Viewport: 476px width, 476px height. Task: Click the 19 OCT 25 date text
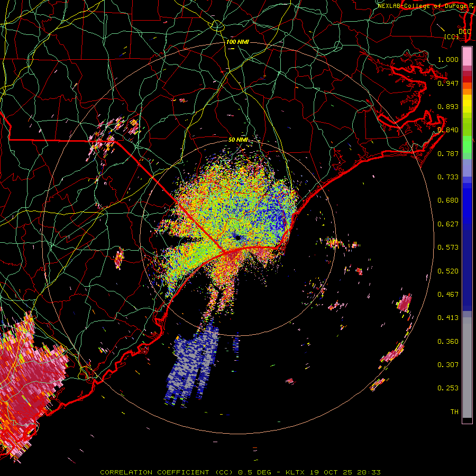[x=331, y=472]
